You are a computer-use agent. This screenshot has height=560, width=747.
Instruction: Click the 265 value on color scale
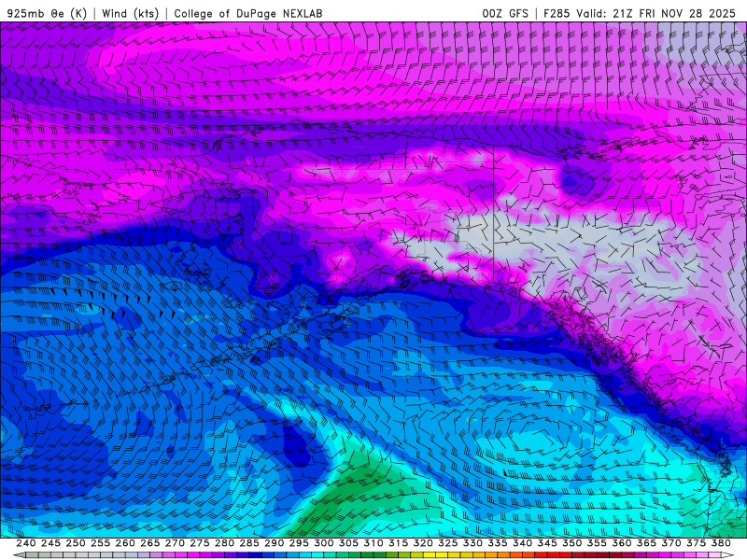149,543
